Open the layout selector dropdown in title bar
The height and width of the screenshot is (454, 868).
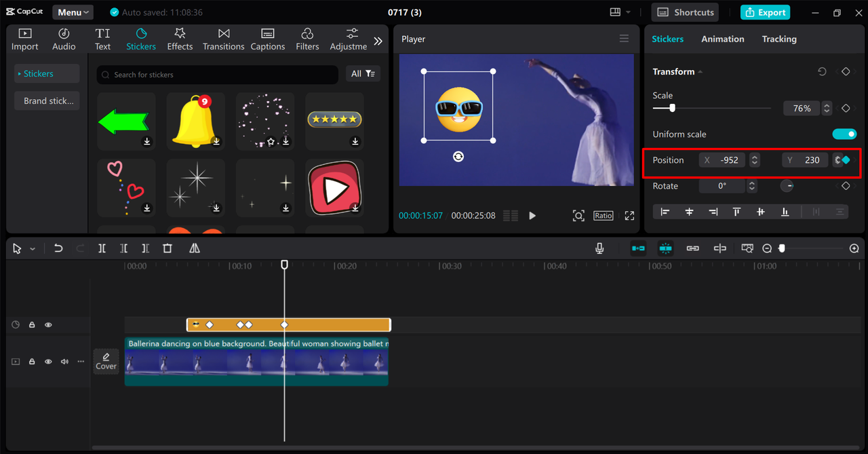(x=620, y=12)
